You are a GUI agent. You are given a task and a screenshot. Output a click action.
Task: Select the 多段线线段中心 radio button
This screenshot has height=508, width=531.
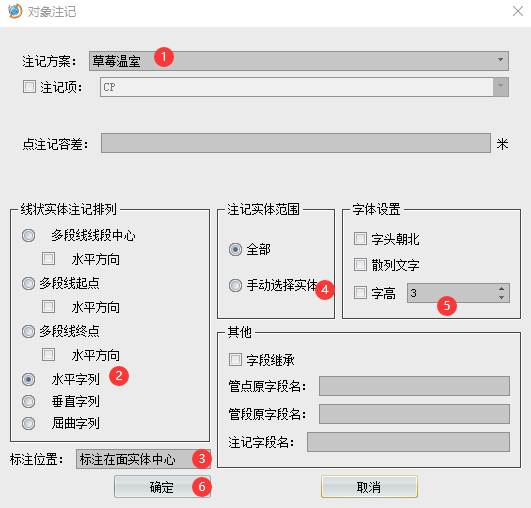28,235
